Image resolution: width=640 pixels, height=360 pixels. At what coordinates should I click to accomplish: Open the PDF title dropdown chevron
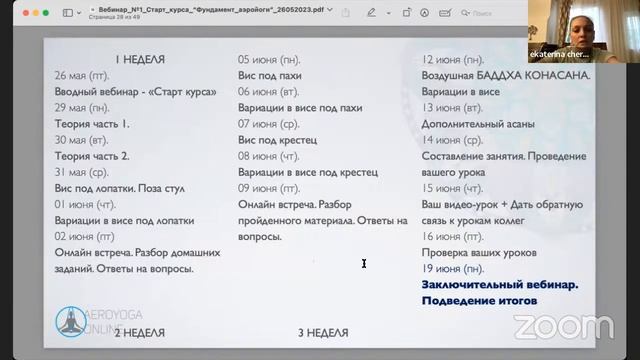click(x=330, y=9)
